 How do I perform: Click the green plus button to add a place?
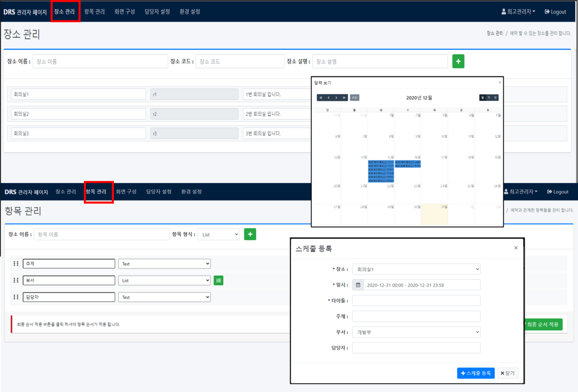click(458, 61)
